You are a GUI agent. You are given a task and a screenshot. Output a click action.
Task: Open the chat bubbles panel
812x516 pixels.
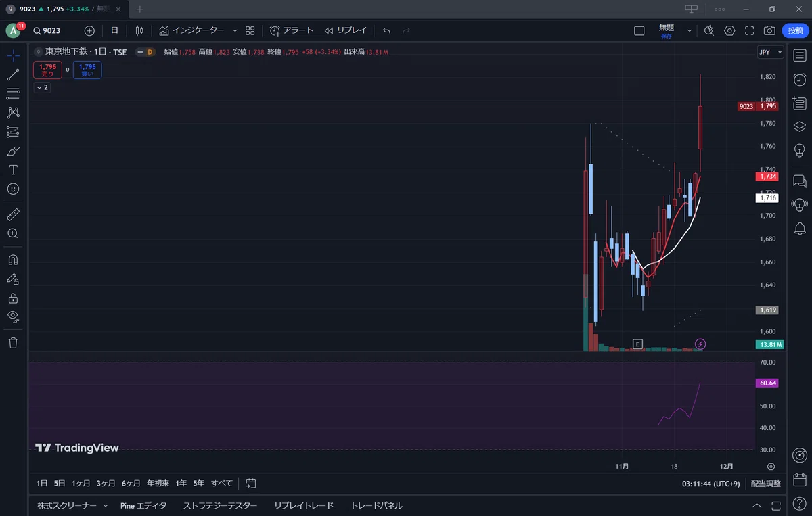coord(800,181)
